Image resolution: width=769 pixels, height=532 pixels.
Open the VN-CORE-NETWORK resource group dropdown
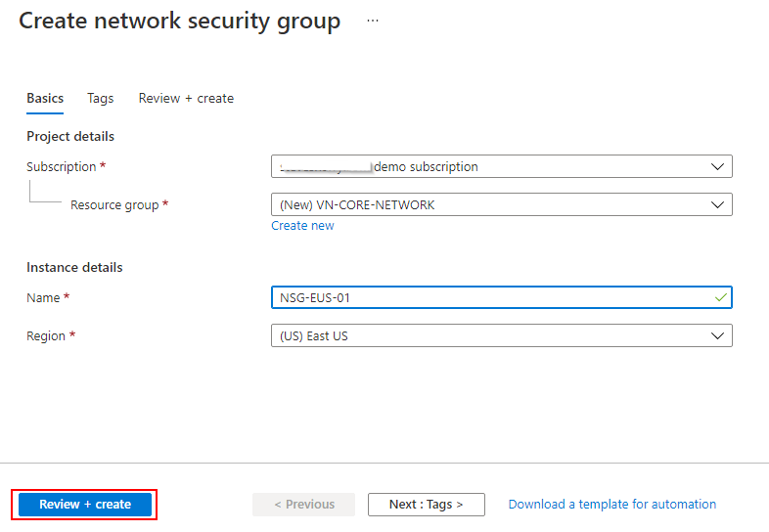[x=489, y=204]
